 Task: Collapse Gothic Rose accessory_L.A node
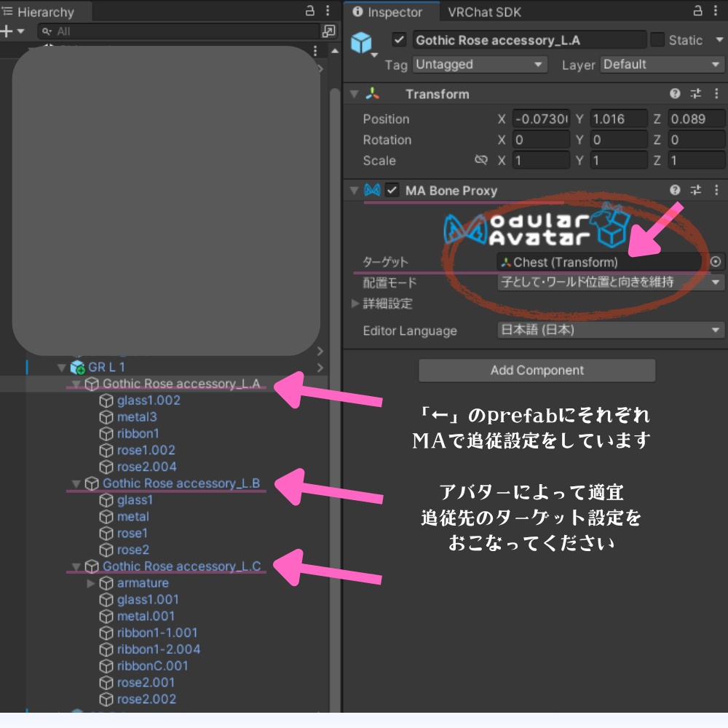click(76, 384)
